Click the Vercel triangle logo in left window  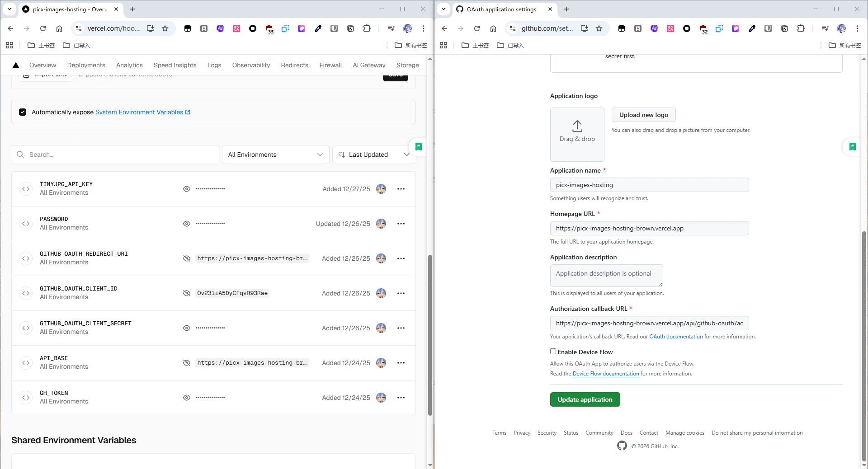click(16, 65)
